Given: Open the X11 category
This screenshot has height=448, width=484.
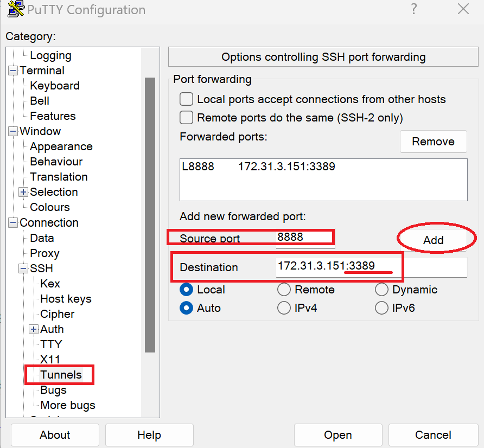Looking at the screenshot, I should [x=50, y=360].
